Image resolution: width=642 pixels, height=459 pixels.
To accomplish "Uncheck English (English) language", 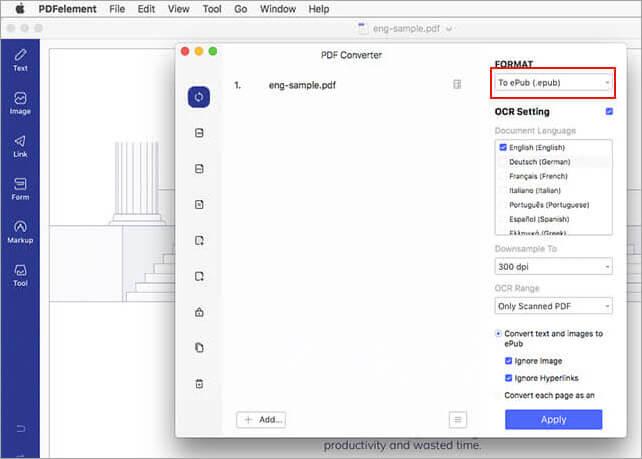I will [x=503, y=147].
